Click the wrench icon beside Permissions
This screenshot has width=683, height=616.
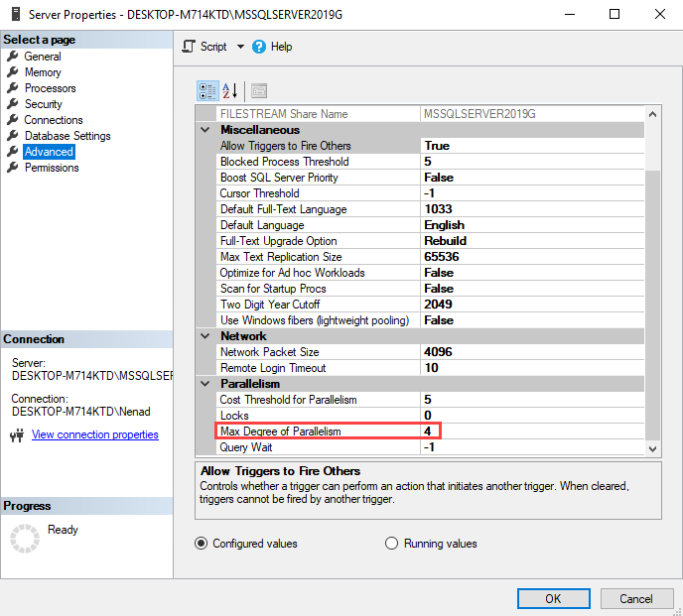coord(13,168)
